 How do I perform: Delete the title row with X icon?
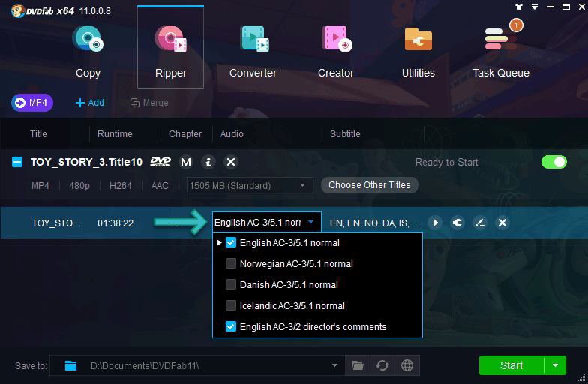tap(502, 223)
